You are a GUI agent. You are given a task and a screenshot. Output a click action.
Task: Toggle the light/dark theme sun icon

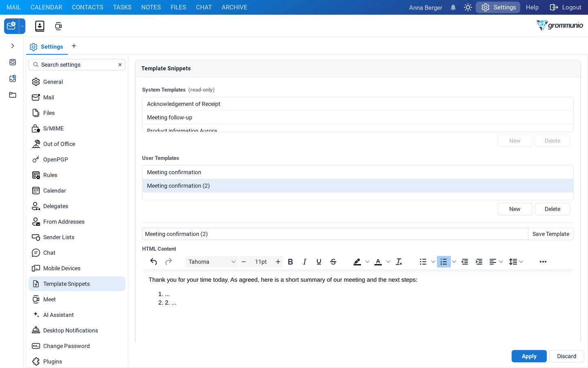(x=468, y=7)
